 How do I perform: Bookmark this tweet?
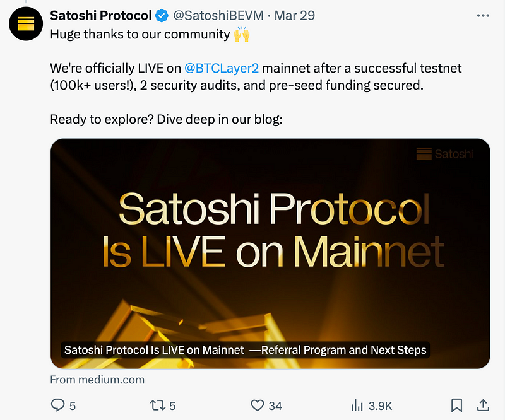(x=456, y=405)
